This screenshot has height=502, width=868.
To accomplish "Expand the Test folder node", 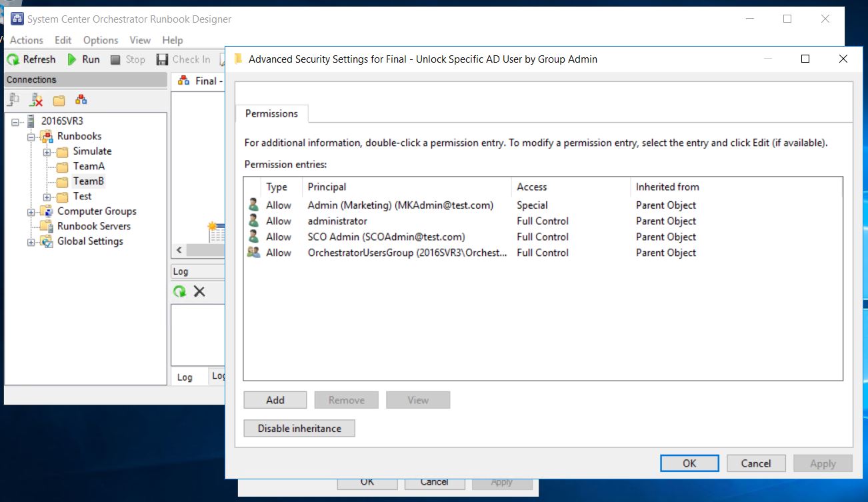I will tap(47, 197).
